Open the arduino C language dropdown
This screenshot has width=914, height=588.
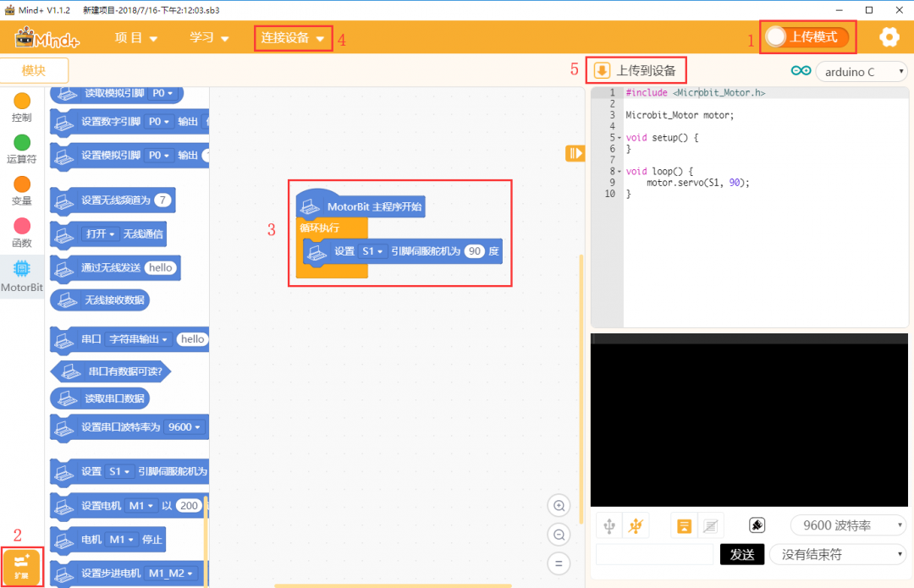861,72
